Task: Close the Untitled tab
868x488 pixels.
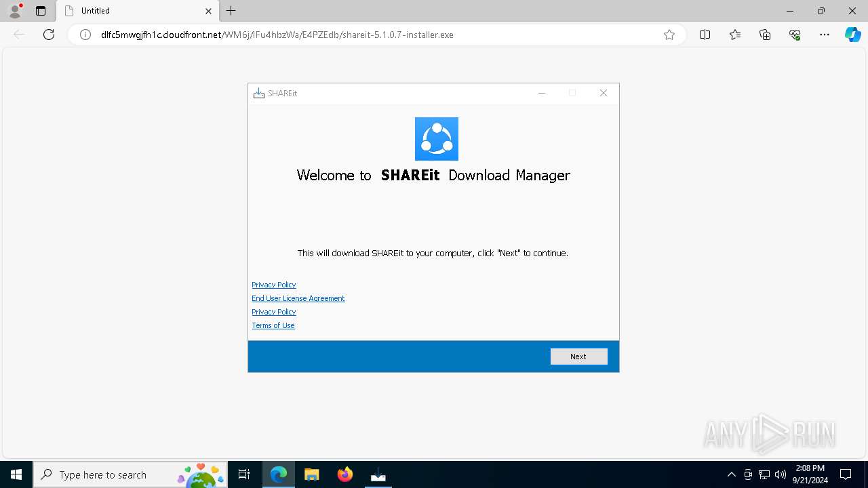Action: [208, 11]
